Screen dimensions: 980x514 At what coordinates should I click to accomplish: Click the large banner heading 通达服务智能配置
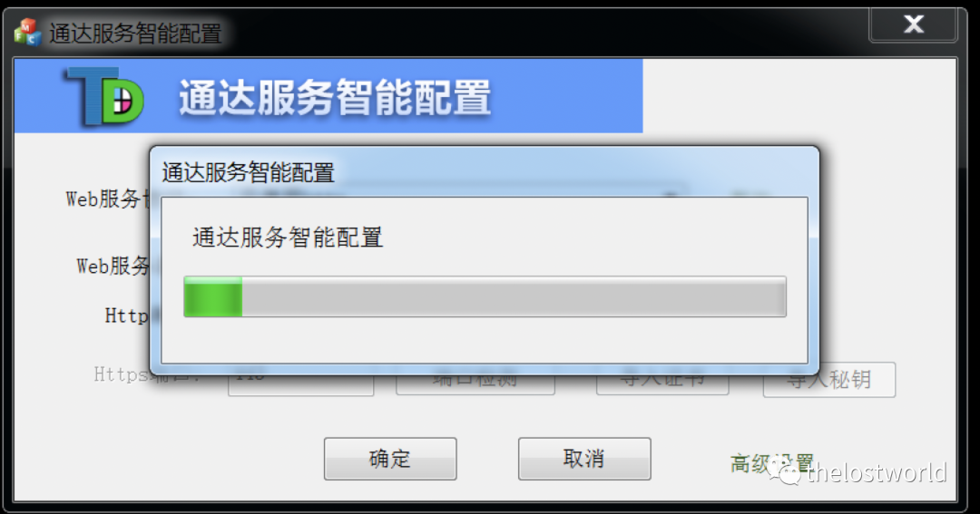click(x=335, y=97)
